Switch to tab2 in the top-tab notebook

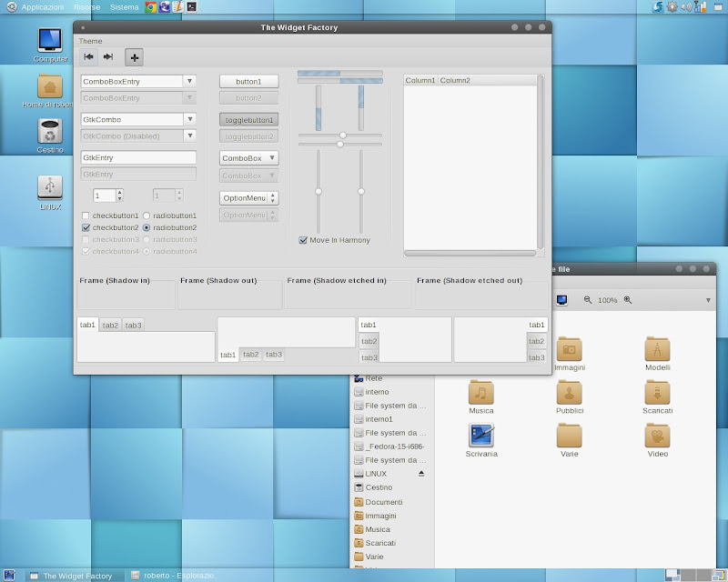[110, 326]
